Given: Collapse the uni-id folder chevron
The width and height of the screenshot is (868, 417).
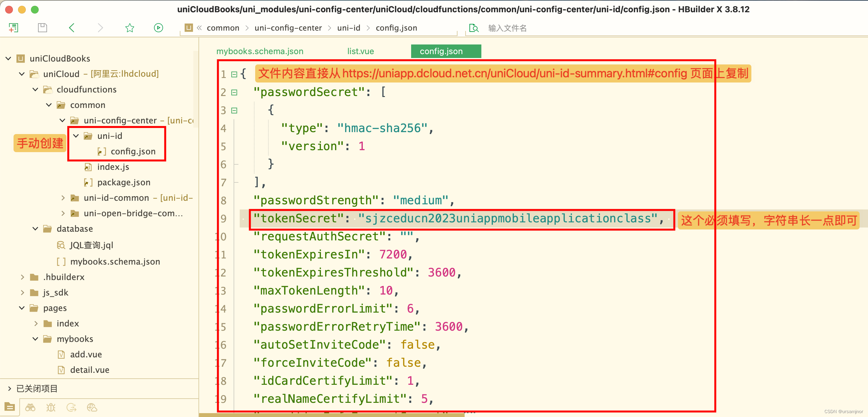Looking at the screenshot, I should pyautogui.click(x=76, y=136).
